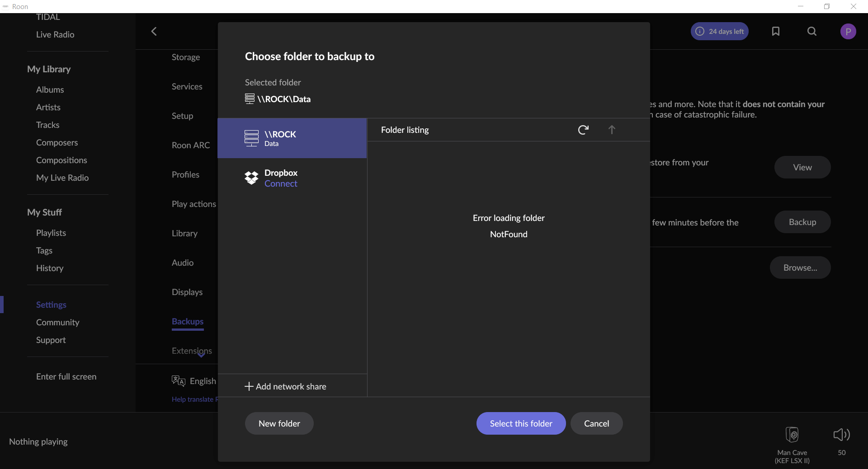Open Artists in the sidebar
This screenshot has height=469, width=868.
tap(48, 107)
